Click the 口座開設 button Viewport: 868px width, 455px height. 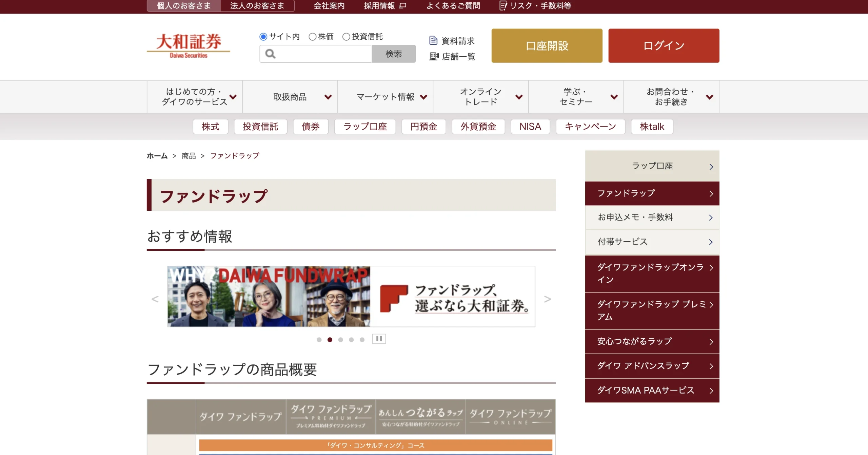(x=547, y=45)
